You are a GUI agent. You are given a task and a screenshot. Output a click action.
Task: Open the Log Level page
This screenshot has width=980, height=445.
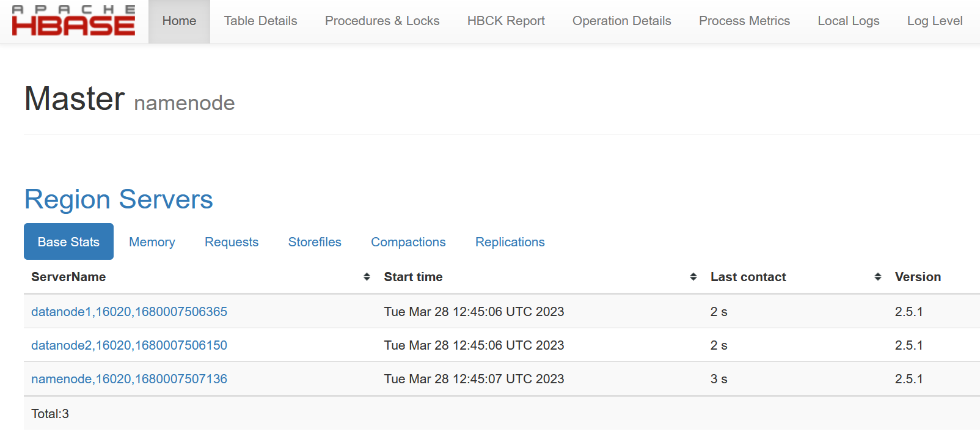coord(934,21)
